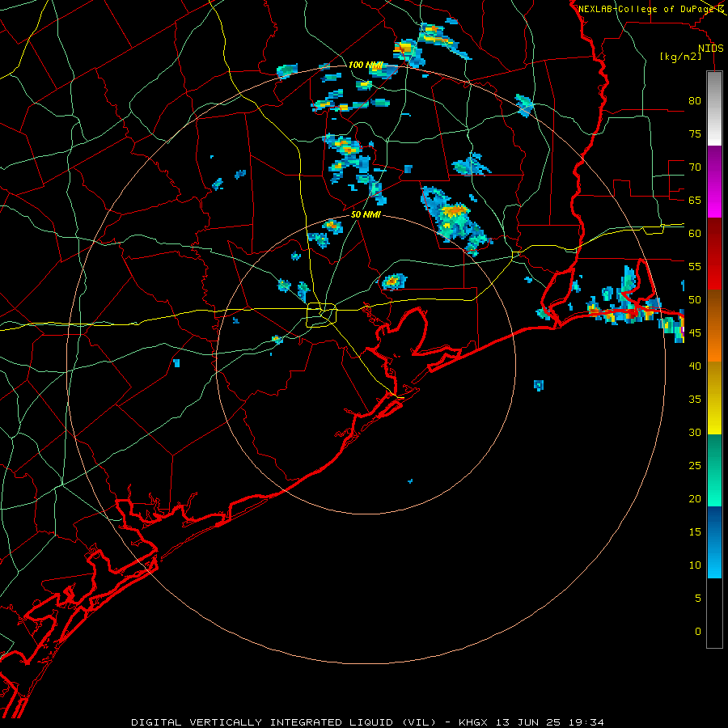Click the 0 value on the color scale
The width and height of the screenshot is (728, 728).
(698, 632)
